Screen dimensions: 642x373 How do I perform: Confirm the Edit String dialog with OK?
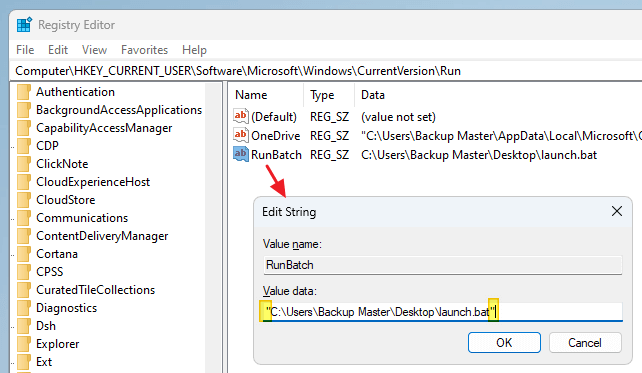click(x=504, y=343)
